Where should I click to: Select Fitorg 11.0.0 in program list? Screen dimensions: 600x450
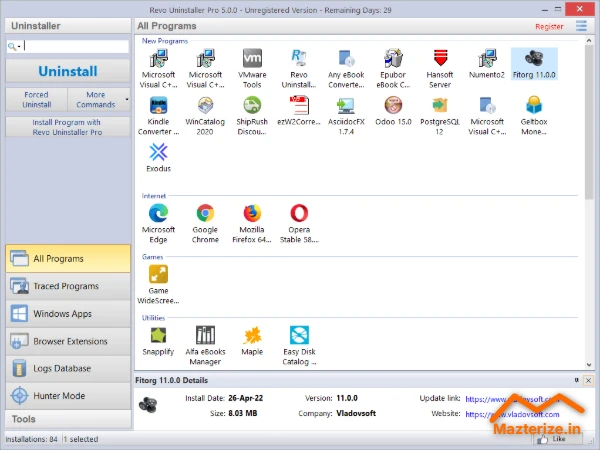click(534, 64)
